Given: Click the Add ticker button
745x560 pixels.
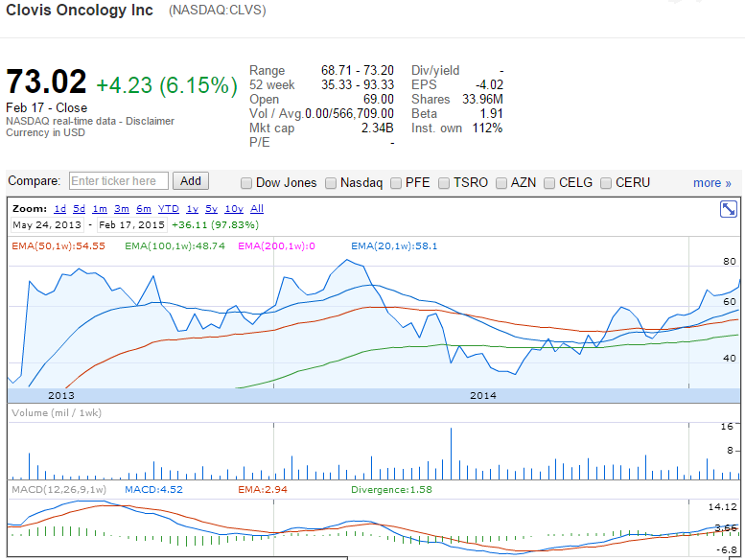Looking at the screenshot, I should [x=191, y=181].
